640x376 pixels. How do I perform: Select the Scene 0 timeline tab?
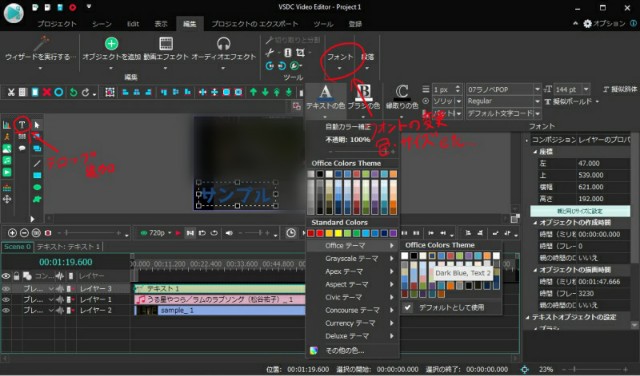tap(17, 247)
